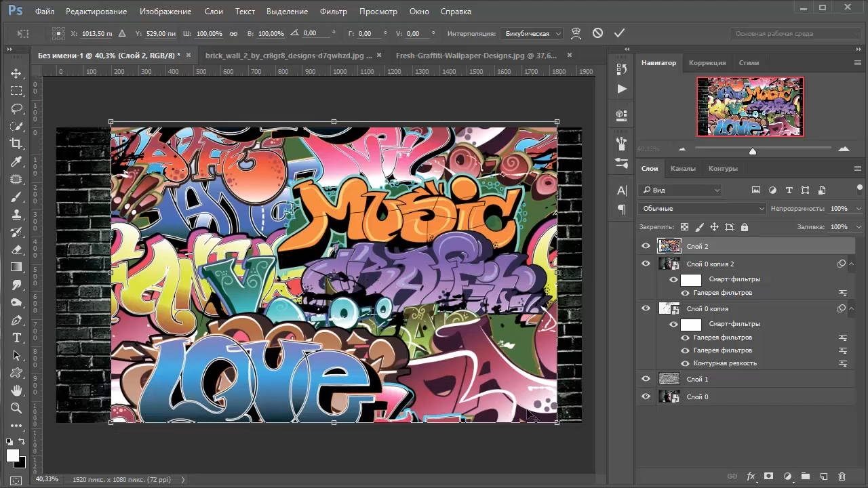Click the X position input field
The width and height of the screenshot is (868, 488).
[97, 33]
